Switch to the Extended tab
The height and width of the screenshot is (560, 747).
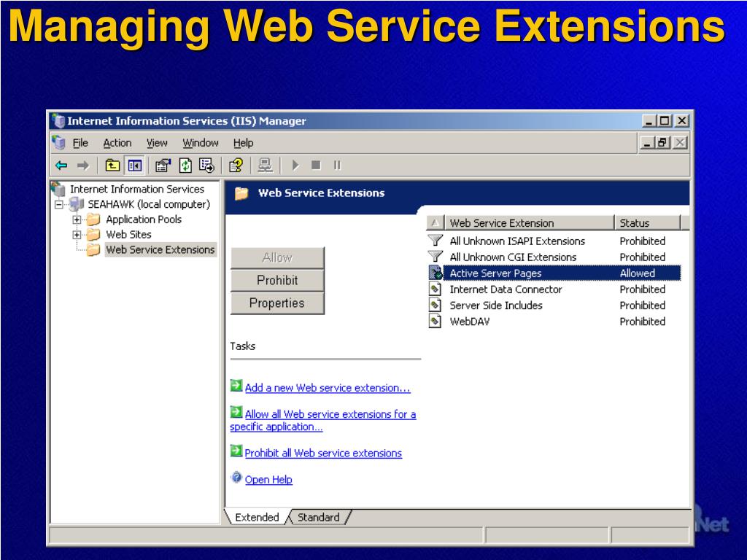258,517
